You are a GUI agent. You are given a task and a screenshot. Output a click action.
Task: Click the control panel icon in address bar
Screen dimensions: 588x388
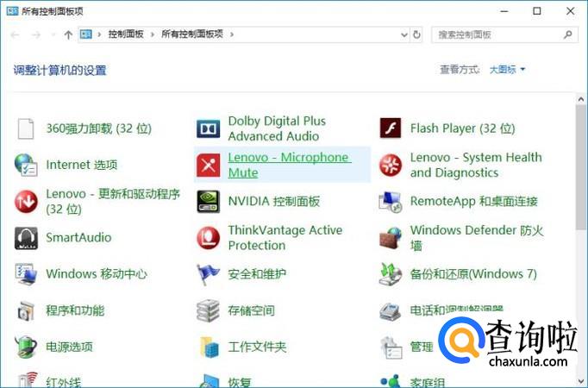(x=86, y=34)
